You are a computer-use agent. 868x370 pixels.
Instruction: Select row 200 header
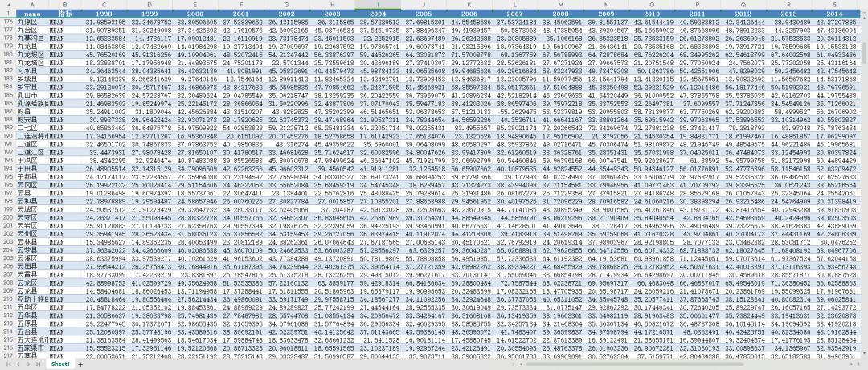(8, 217)
